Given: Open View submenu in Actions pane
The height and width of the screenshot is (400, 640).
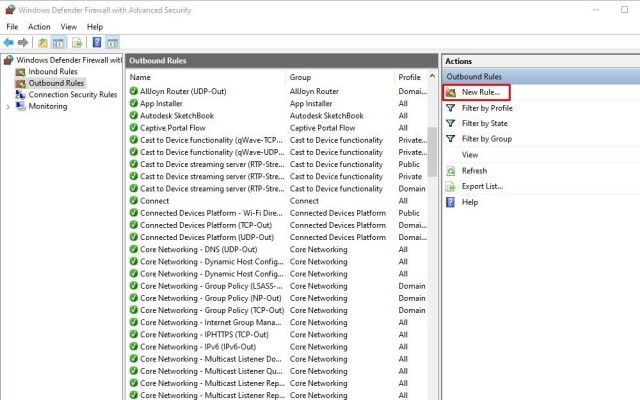Looking at the screenshot, I should [x=470, y=155].
